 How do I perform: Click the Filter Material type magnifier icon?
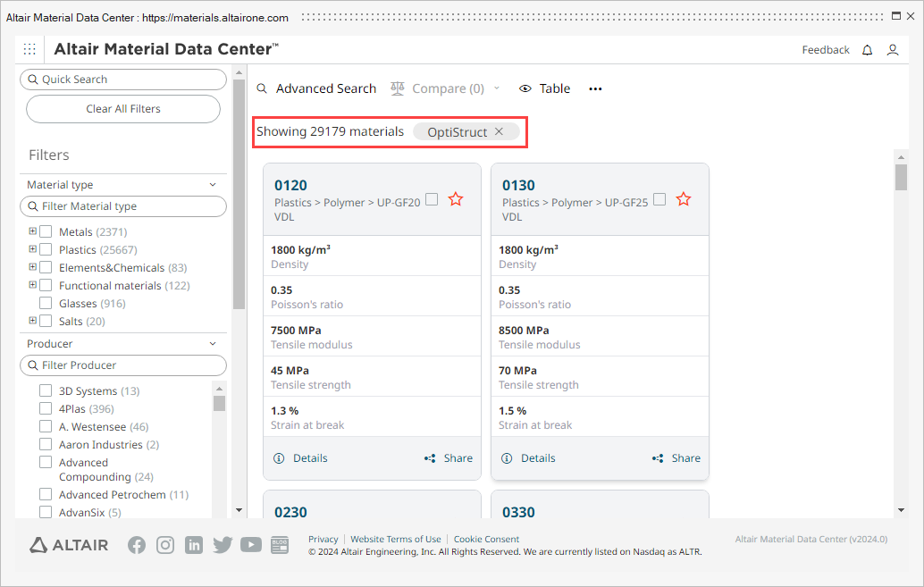(x=33, y=206)
